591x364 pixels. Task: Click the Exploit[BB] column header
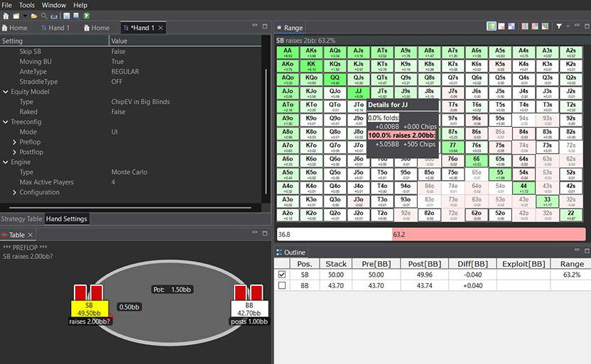click(x=524, y=264)
